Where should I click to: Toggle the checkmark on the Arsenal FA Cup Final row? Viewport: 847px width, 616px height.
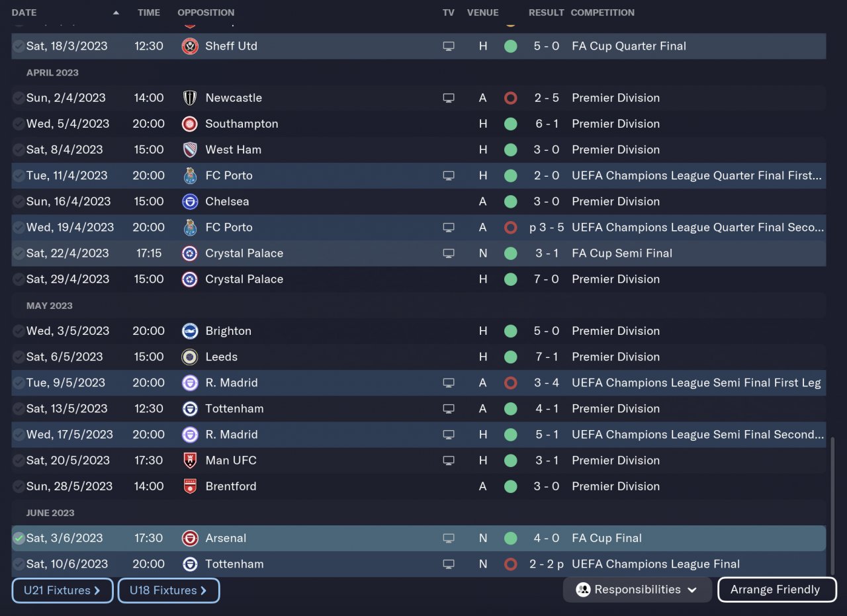point(19,539)
